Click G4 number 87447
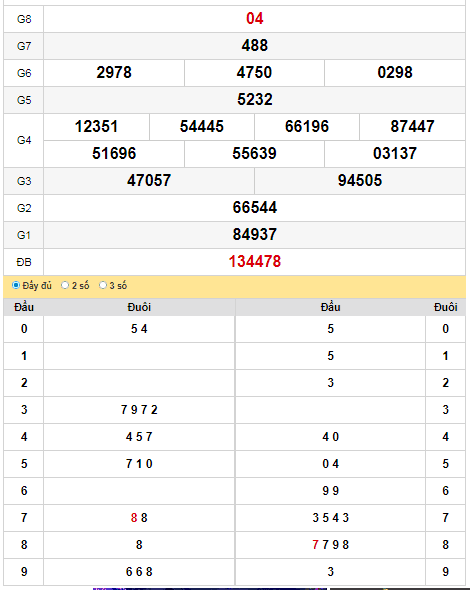Screen dimensions: 470x590 point(412,126)
